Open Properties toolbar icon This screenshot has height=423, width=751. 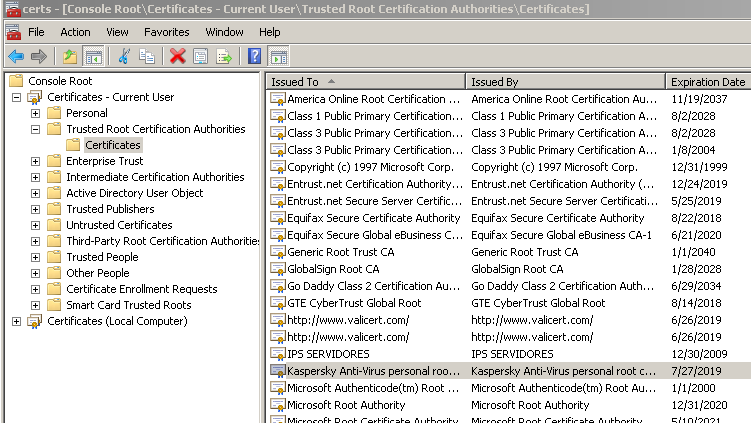coord(201,57)
